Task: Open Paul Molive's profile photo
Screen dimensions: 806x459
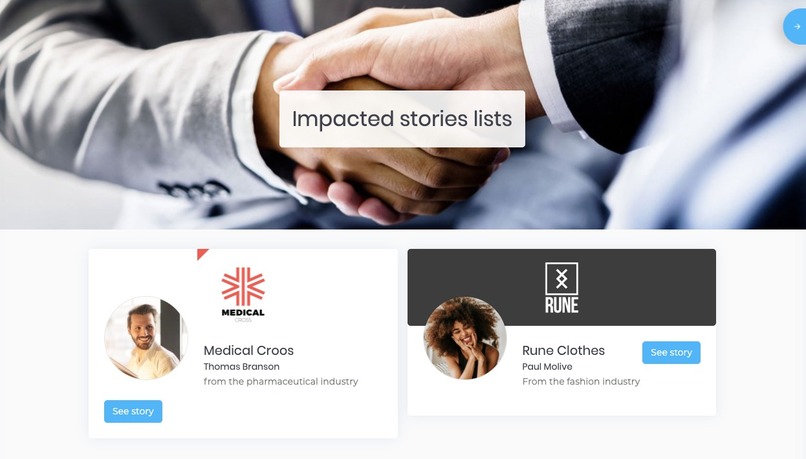Action: click(465, 338)
